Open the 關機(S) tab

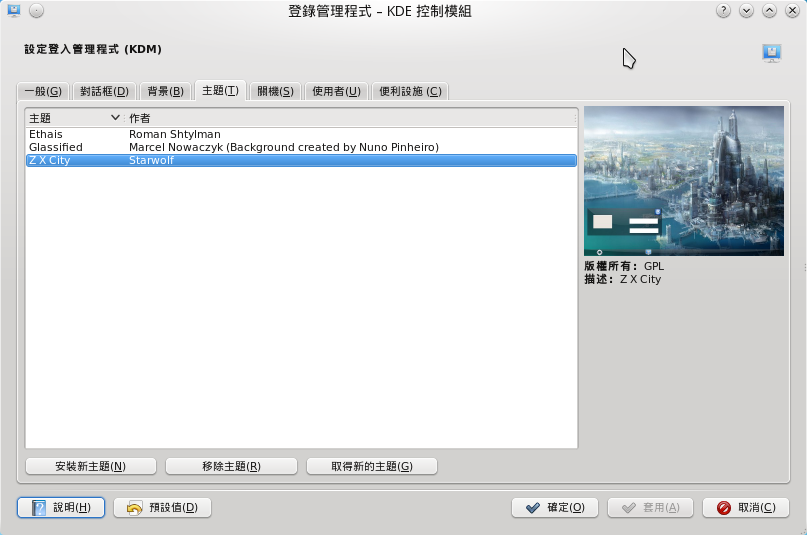click(x=275, y=91)
